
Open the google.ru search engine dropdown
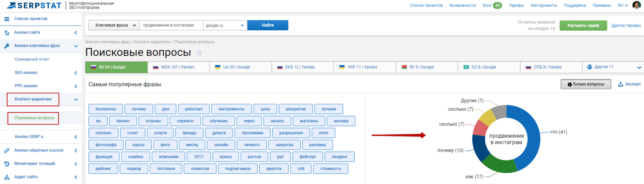point(225,25)
